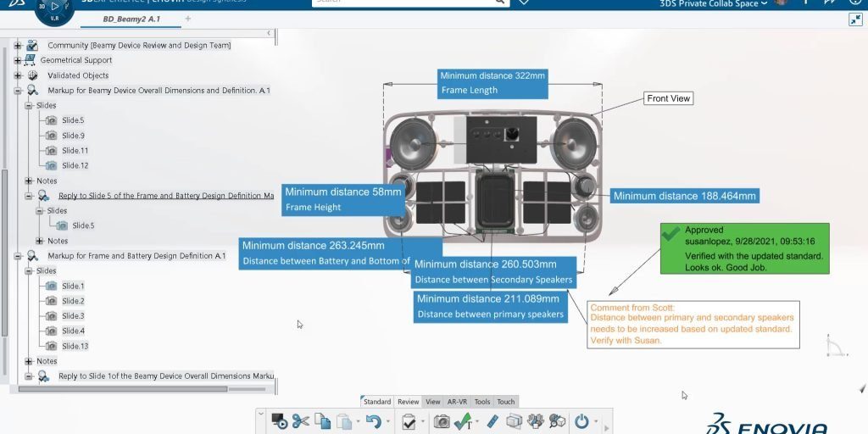Click the Undo arrow icon
868x434 pixels.
click(374, 422)
